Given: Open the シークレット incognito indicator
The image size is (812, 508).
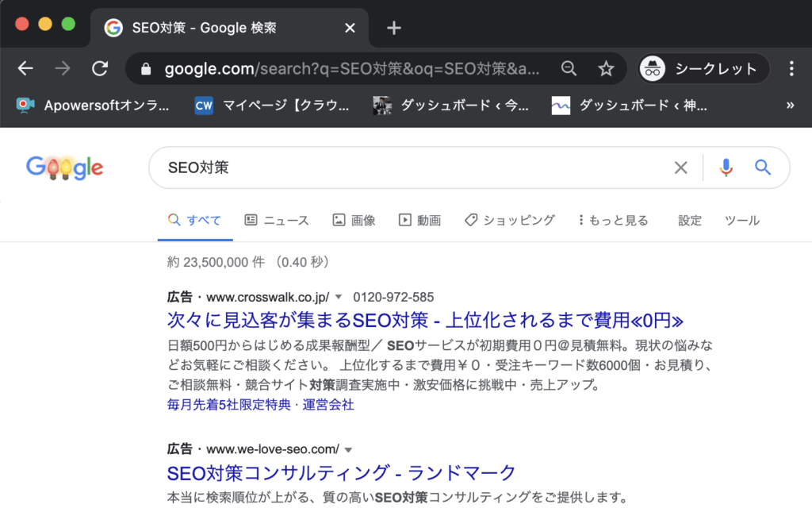Looking at the screenshot, I should click(703, 68).
